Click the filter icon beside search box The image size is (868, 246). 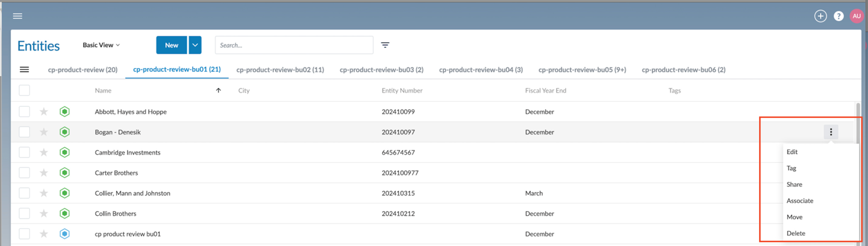tap(385, 45)
